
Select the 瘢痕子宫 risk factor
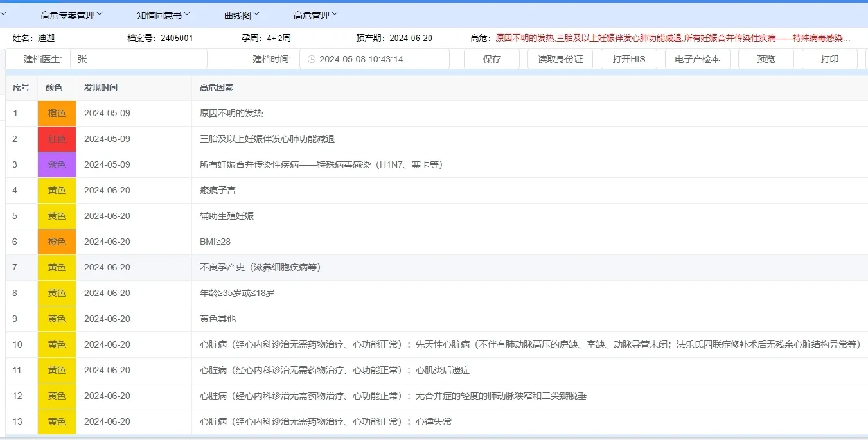tap(218, 190)
